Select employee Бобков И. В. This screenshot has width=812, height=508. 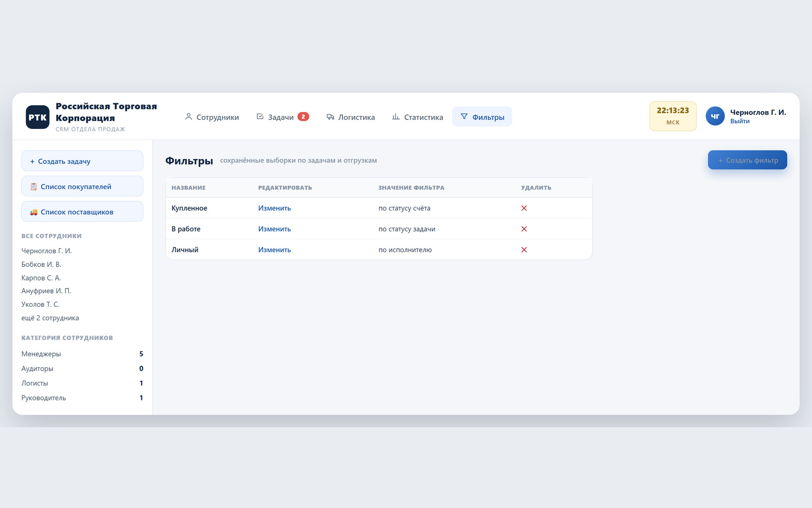pyautogui.click(x=41, y=265)
